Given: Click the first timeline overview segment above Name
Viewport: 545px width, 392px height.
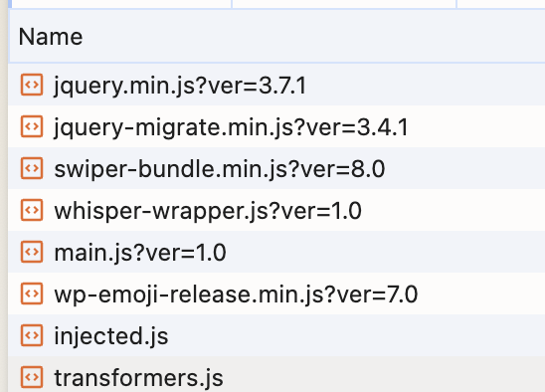Looking at the screenshot, I should click(121, 4).
